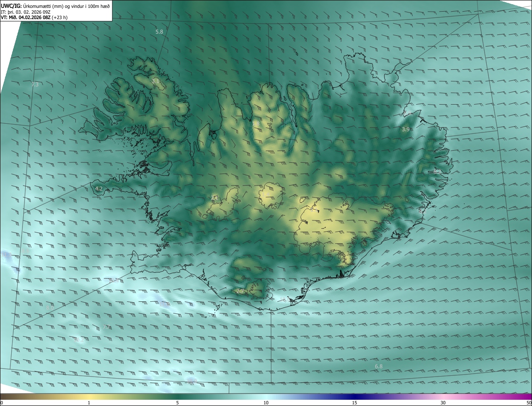
Task: Click the UWC/IG map title line
Action: coord(55,6)
